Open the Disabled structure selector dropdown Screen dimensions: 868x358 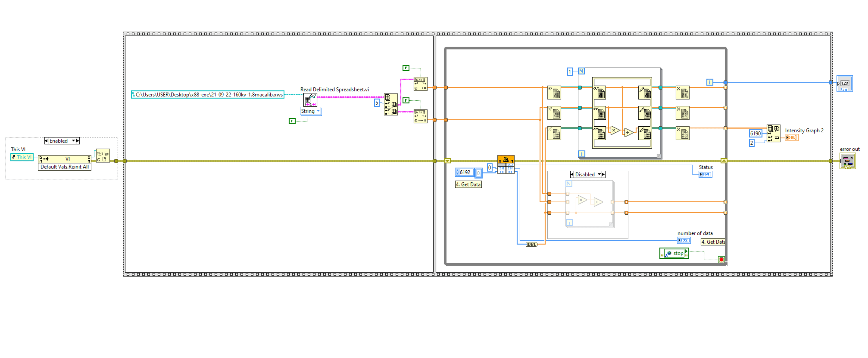599,174
